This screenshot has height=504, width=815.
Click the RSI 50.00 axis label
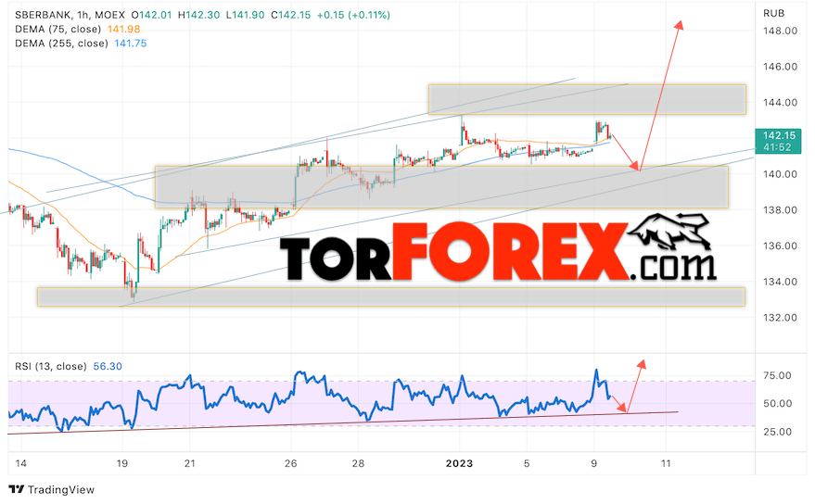click(x=777, y=404)
